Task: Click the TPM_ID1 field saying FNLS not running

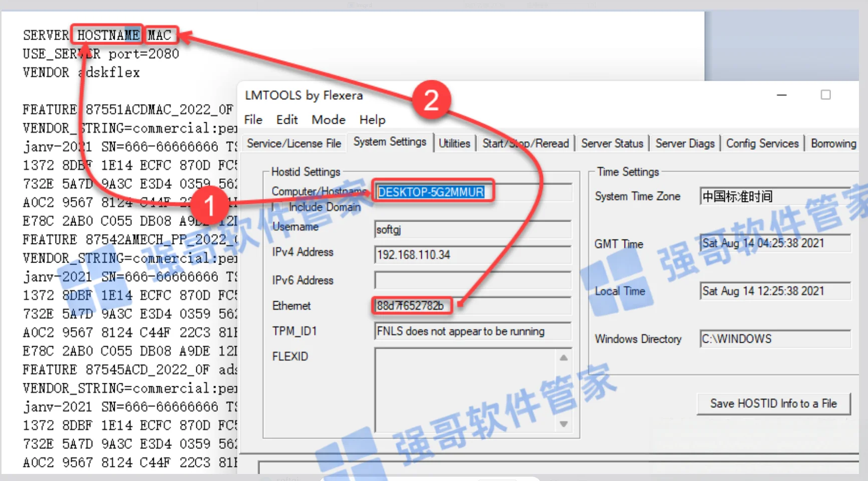Action: click(x=473, y=331)
